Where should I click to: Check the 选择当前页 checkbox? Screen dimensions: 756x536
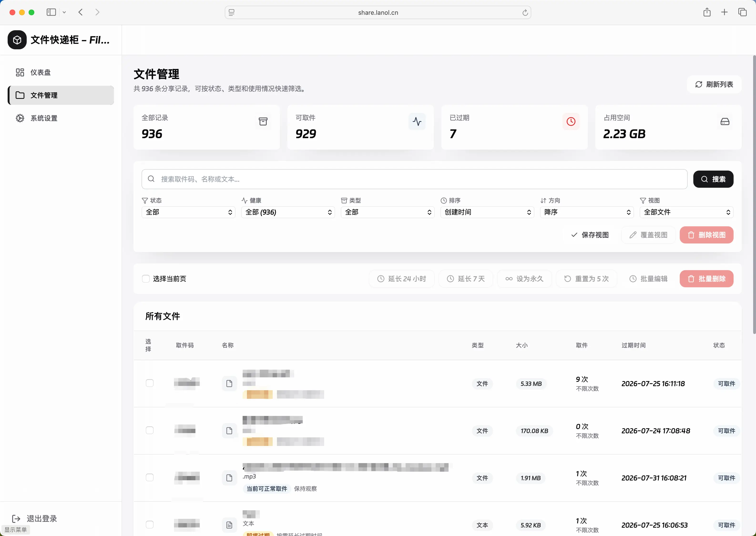click(x=146, y=279)
